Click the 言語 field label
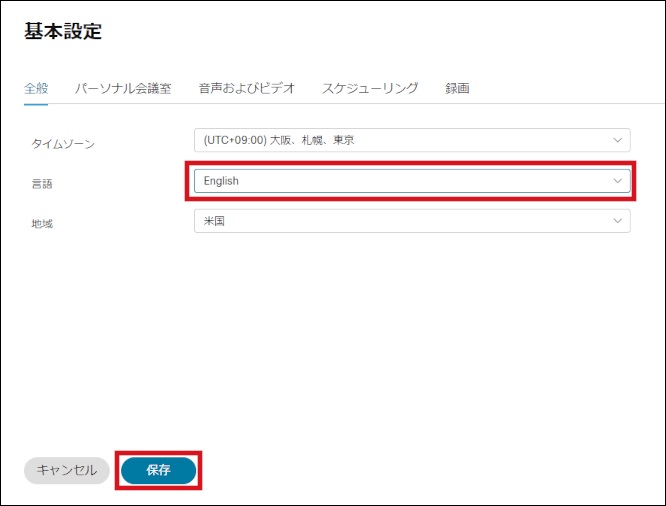This screenshot has width=666, height=506. click(x=42, y=183)
